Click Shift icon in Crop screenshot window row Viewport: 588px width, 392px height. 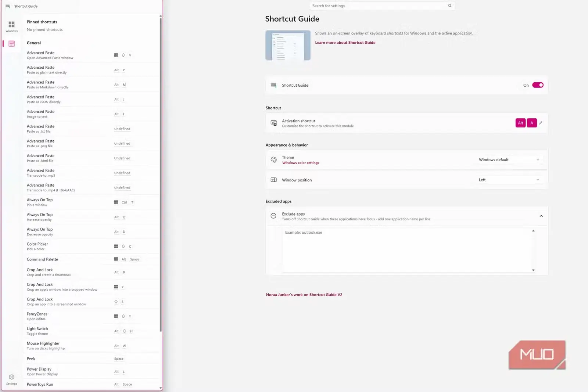pyautogui.click(x=116, y=301)
